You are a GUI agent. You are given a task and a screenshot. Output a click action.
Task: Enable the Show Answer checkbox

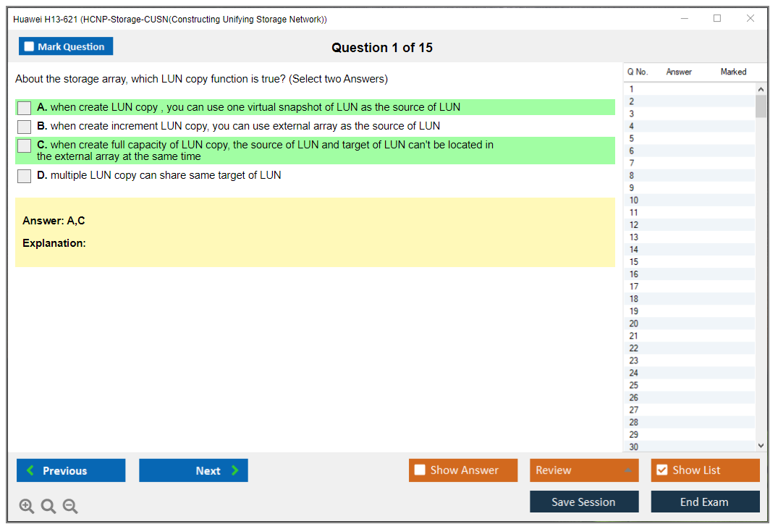(x=420, y=470)
